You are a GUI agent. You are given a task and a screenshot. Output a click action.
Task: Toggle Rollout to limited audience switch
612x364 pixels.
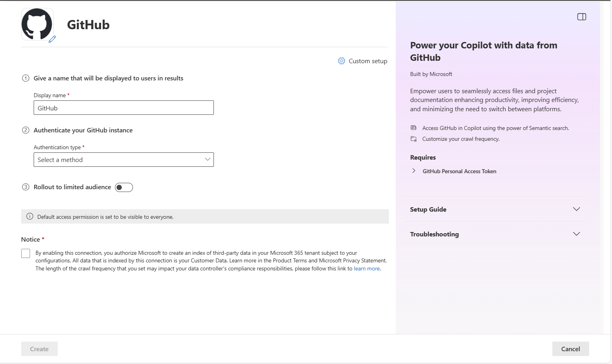124,187
